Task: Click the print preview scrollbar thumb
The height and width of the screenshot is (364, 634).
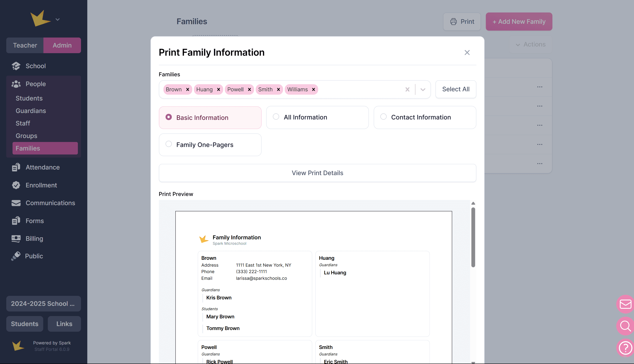Action: tap(473, 237)
